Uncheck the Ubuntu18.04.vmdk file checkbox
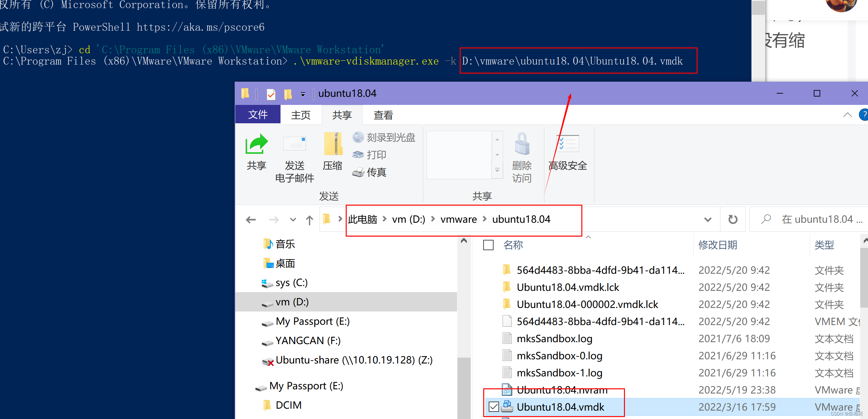The image size is (868, 419). coord(494,407)
